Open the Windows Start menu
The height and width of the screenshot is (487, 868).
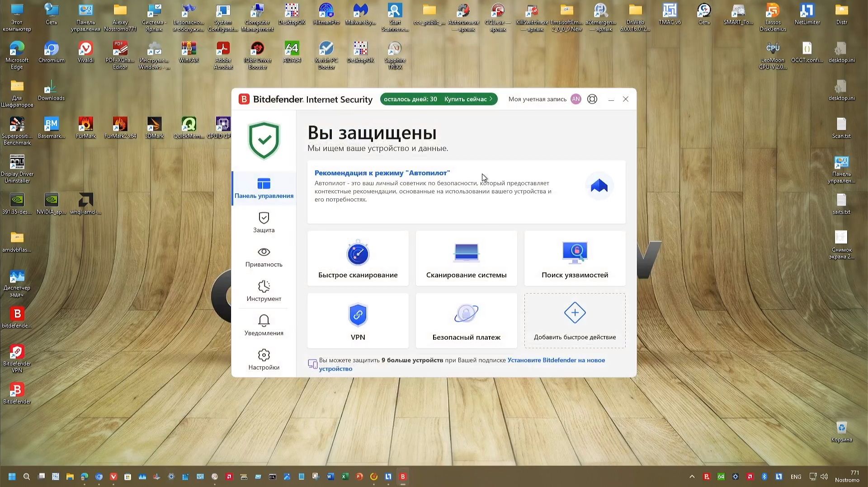11,477
